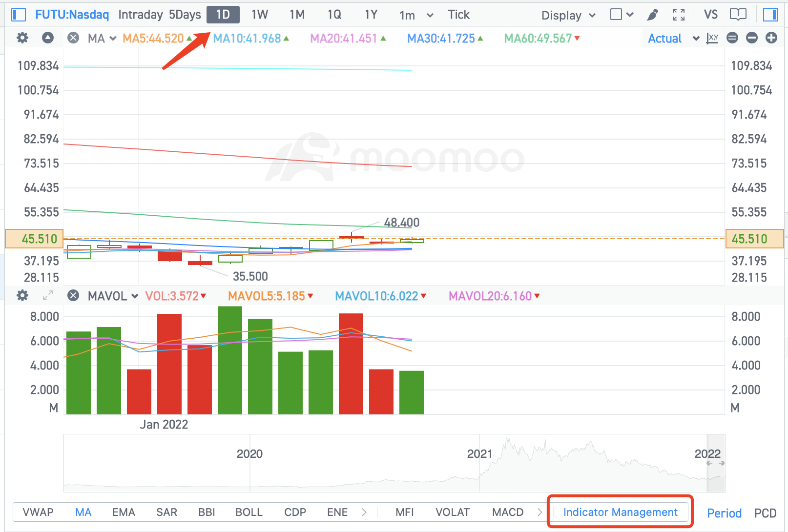Viewport: 788px width, 532px height.
Task: Select the 1D period tab
Action: coord(223,15)
